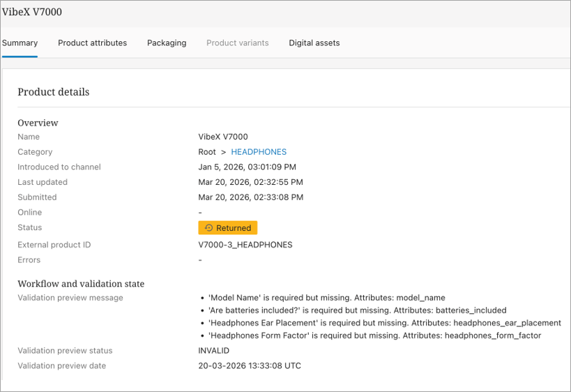This screenshot has height=392, width=571.
Task: Switch to the Product attributes tab
Action: 92,43
